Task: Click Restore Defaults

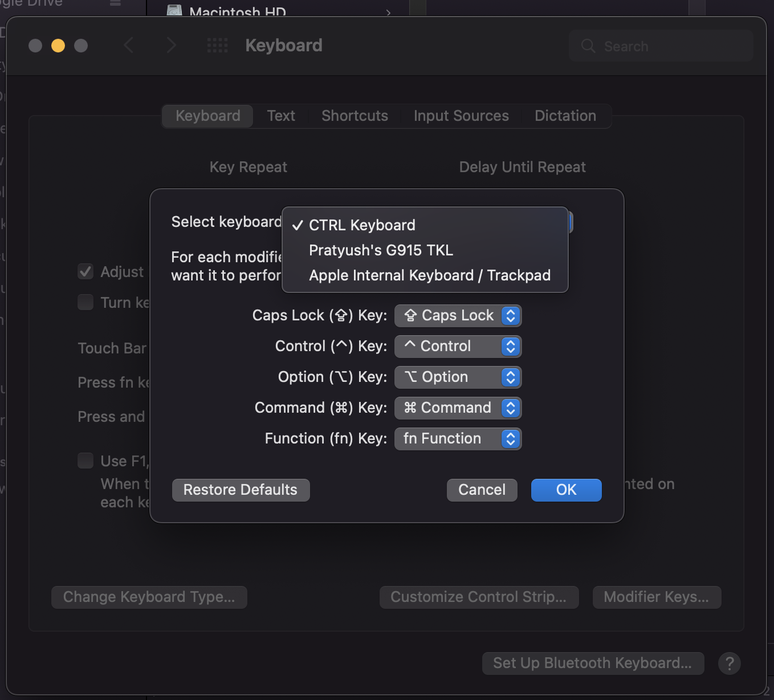Action: click(240, 490)
